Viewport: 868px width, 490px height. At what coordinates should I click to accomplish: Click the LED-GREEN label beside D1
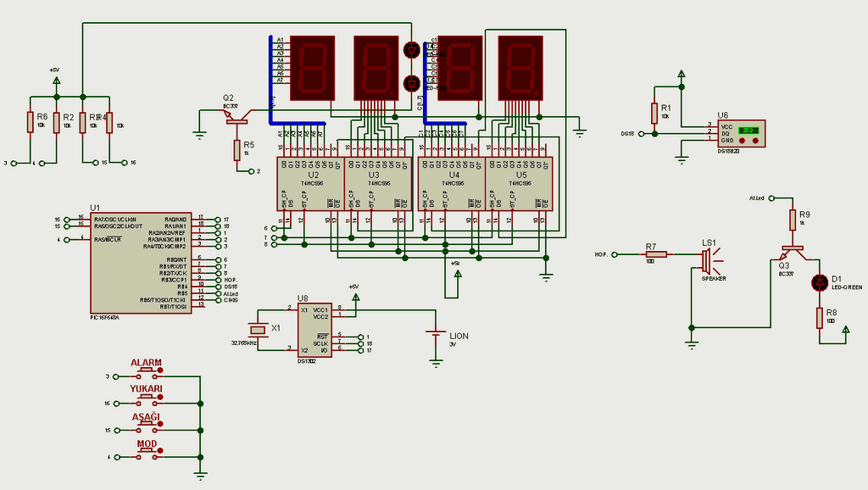[x=847, y=287]
